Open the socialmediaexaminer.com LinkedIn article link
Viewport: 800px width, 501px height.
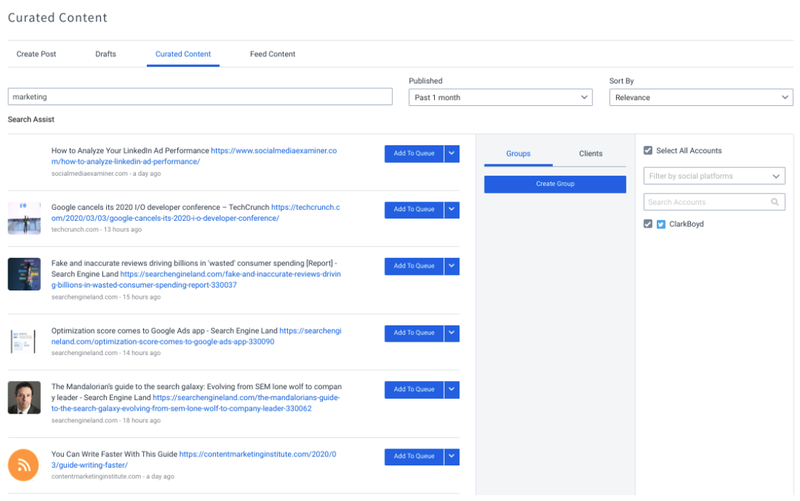click(x=194, y=156)
